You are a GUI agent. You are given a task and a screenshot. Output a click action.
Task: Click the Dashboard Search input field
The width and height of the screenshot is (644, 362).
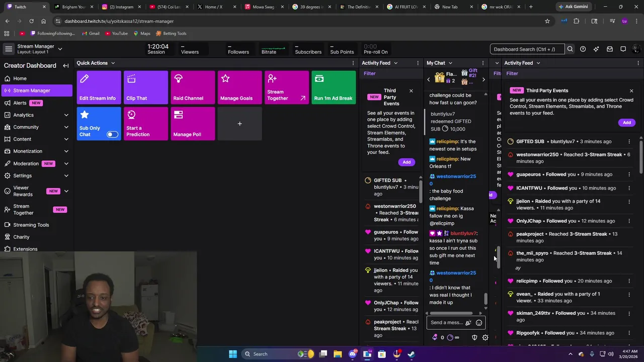point(527,49)
